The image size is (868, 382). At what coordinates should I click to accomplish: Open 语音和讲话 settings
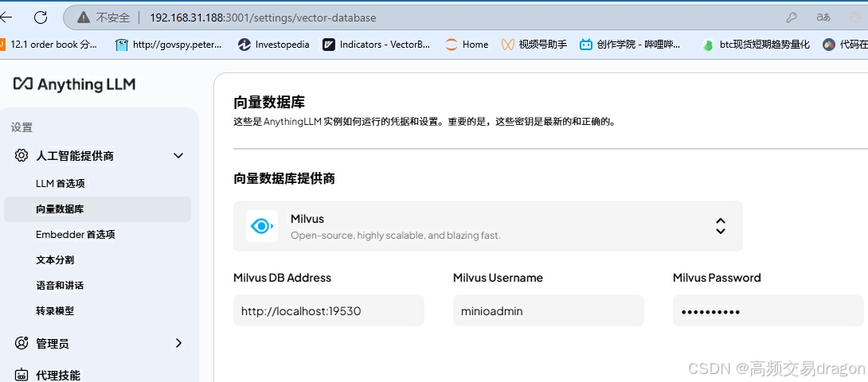pos(60,286)
